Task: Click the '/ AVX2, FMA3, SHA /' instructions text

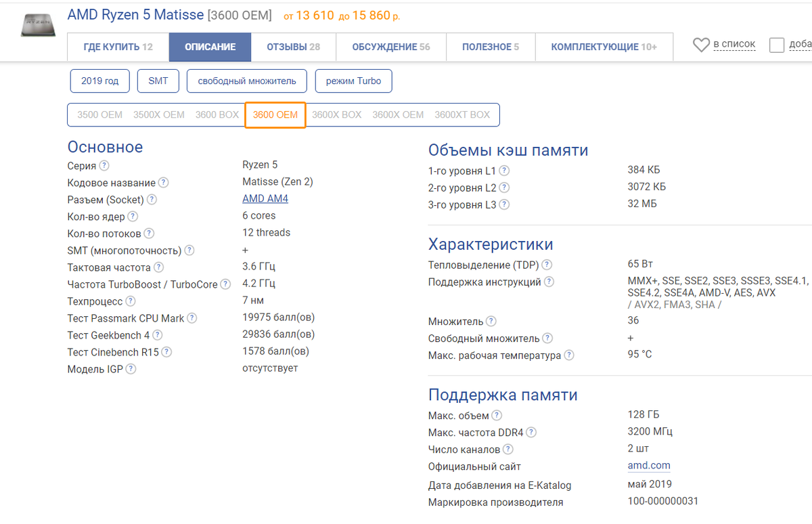Action: coord(675,305)
